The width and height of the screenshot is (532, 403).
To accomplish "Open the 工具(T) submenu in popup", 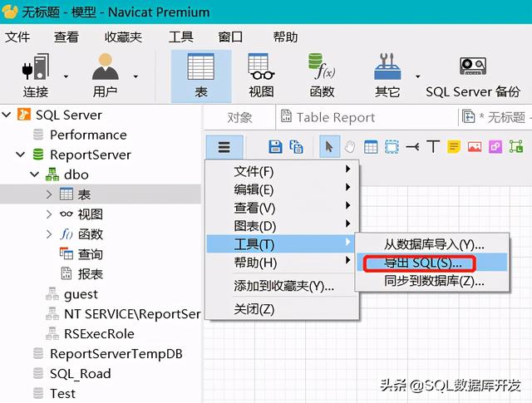I will coord(281,244).
